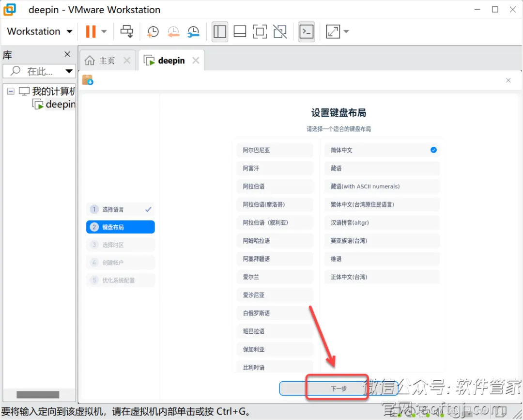Take a snapshot with the clock-plus icon
Image resolution: width=523 pixels, height=420 pixels.
tap(153, 31)
